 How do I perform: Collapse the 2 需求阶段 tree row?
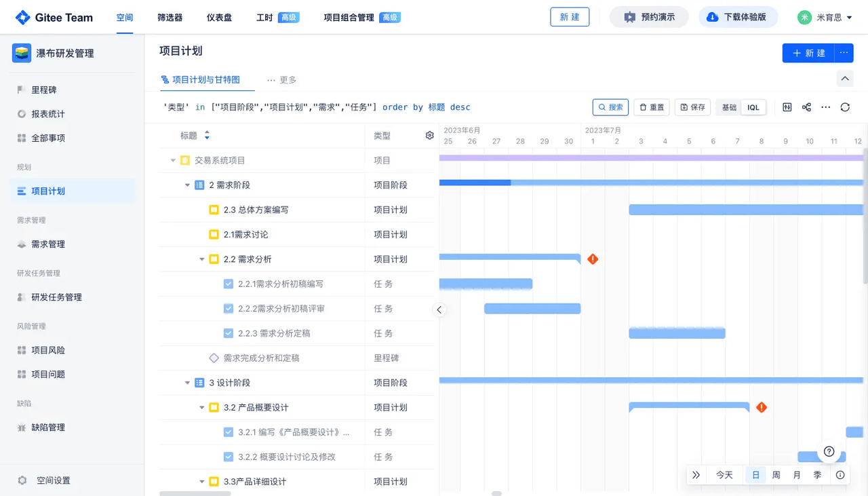[x=188, y=185]
